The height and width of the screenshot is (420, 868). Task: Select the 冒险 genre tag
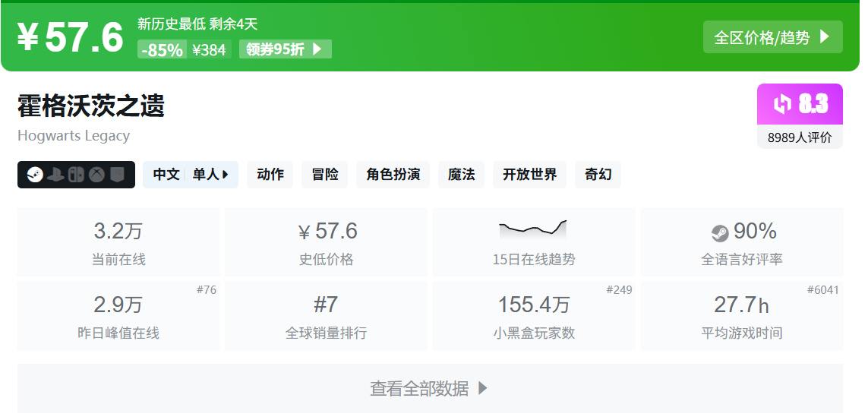coord(324,175)
